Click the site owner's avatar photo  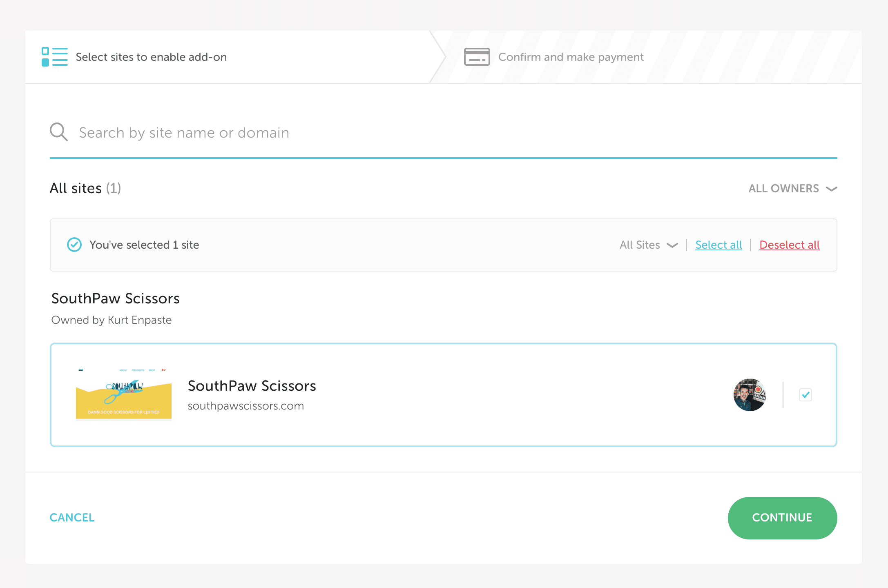750,395
